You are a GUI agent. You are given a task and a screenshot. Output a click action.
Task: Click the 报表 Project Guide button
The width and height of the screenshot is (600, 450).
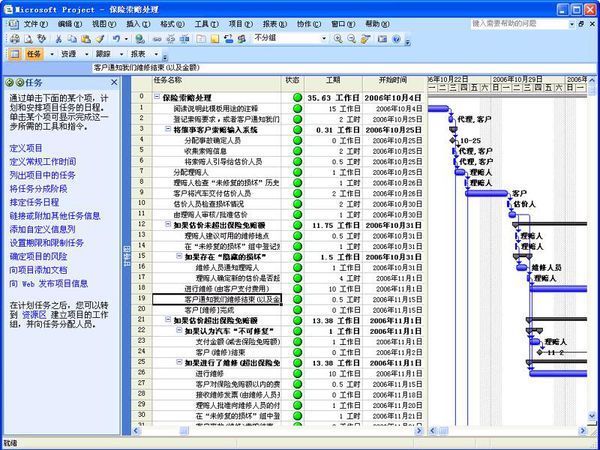click(138, 54)
